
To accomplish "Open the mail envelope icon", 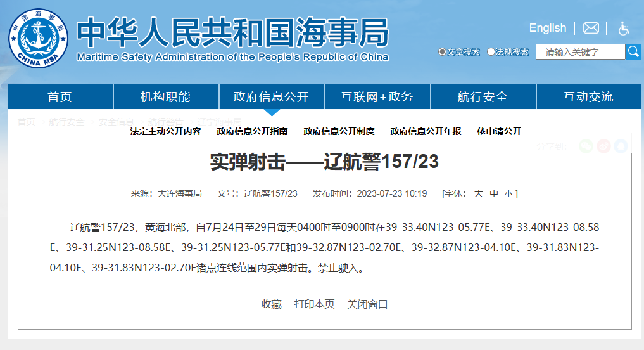I will 591,28.
